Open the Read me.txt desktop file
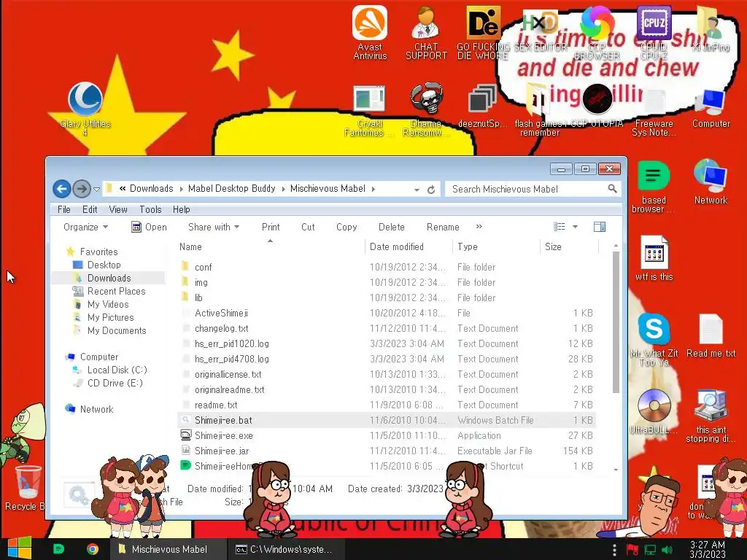The height and width of the screenshot is (560, 747). (x=711, y=335)
